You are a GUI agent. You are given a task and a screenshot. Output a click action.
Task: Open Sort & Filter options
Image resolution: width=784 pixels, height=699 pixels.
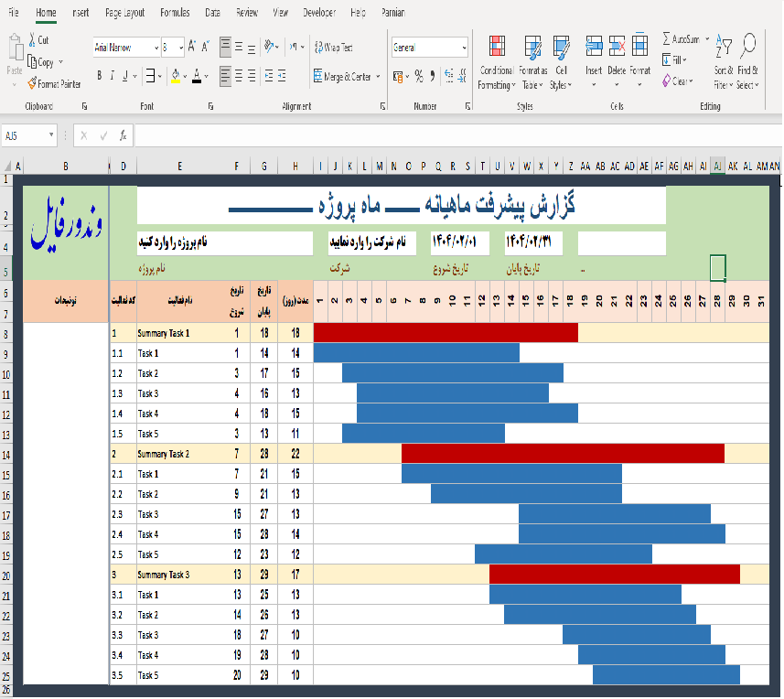(724, 62)
